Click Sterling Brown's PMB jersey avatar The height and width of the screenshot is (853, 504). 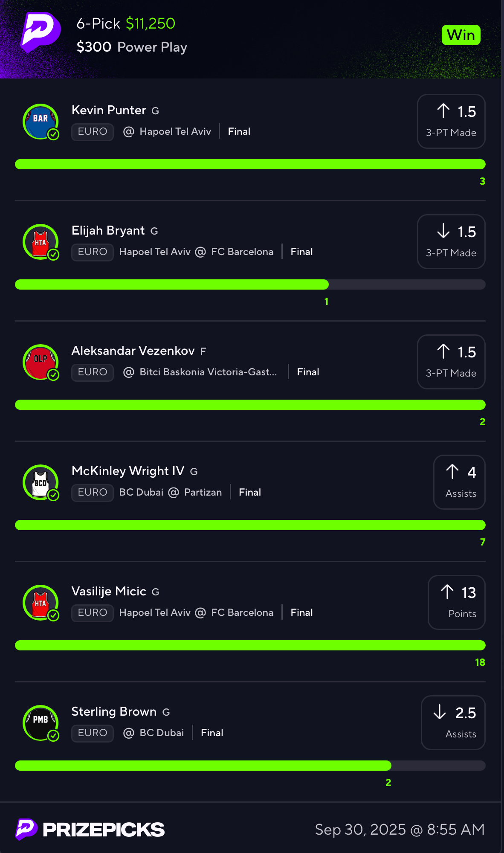click(41, 723)
